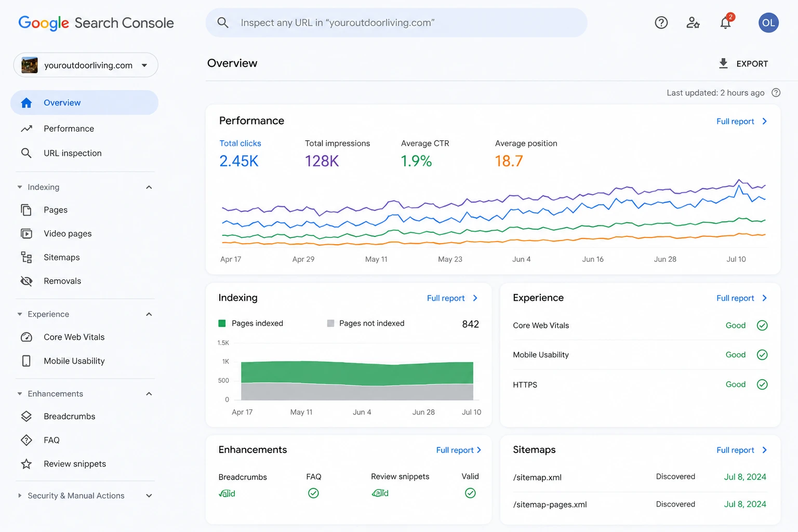This screenshot has height=532, width=798.
Task: Toggle the Total impressions metric
Action: [x=337, y=153]
